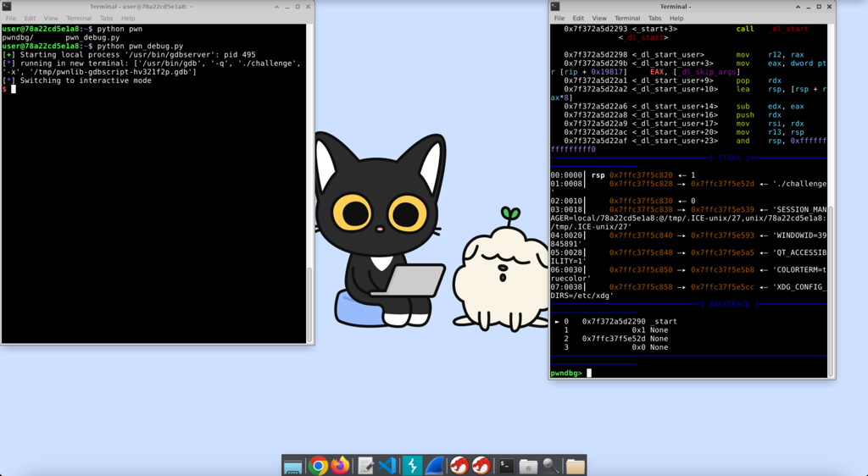Open Tabs menu in left terminal
The image size is (868, 476).
[106, 19]
